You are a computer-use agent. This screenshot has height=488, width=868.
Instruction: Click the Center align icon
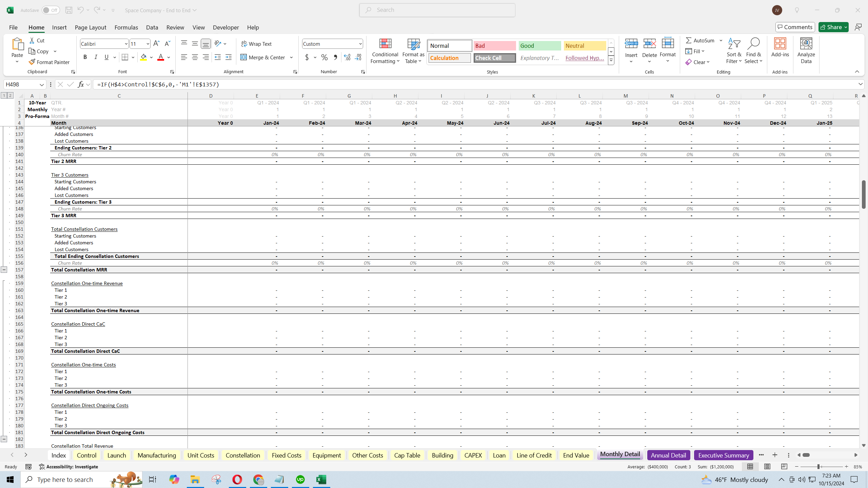point(195,57)
